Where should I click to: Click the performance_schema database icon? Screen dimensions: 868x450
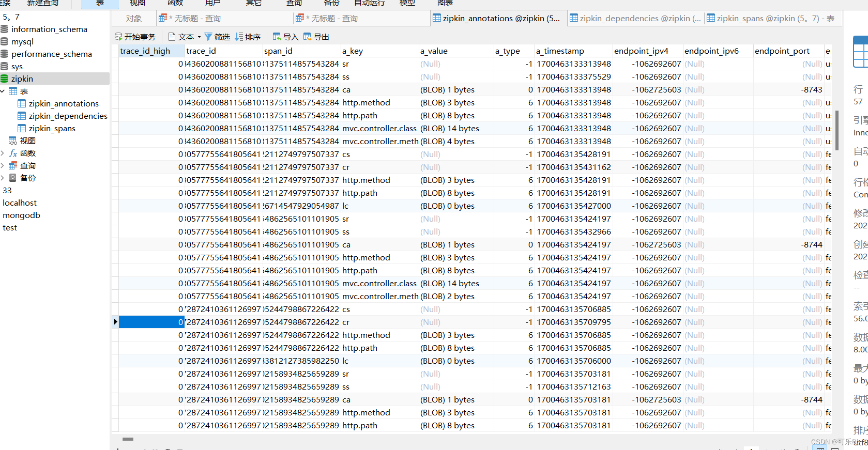tap(4, 54)
